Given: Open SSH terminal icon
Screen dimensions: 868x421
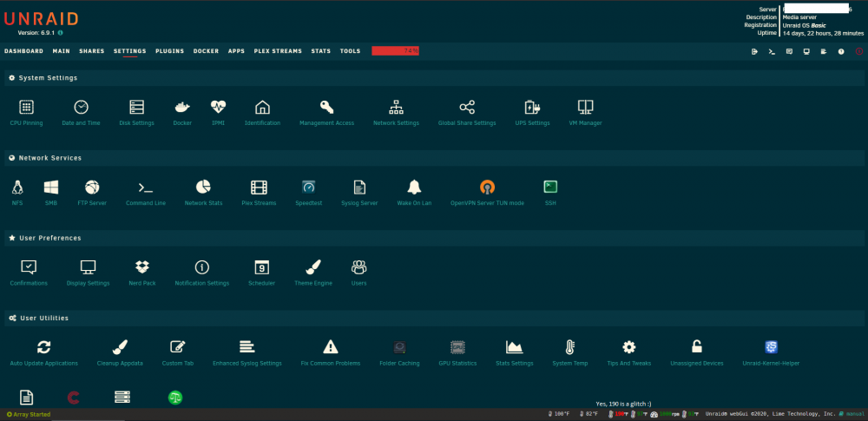Looking at the screenshot, I should 550,187.
